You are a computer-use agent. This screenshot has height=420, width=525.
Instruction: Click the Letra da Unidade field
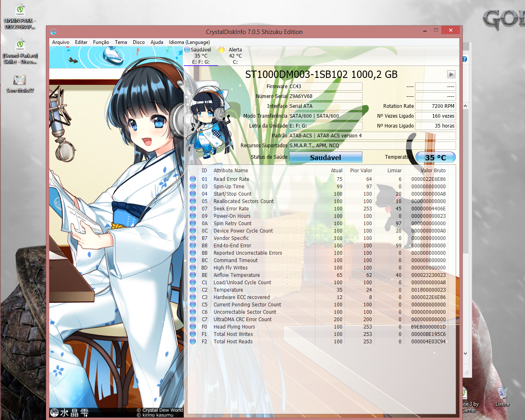coord(326,126)
